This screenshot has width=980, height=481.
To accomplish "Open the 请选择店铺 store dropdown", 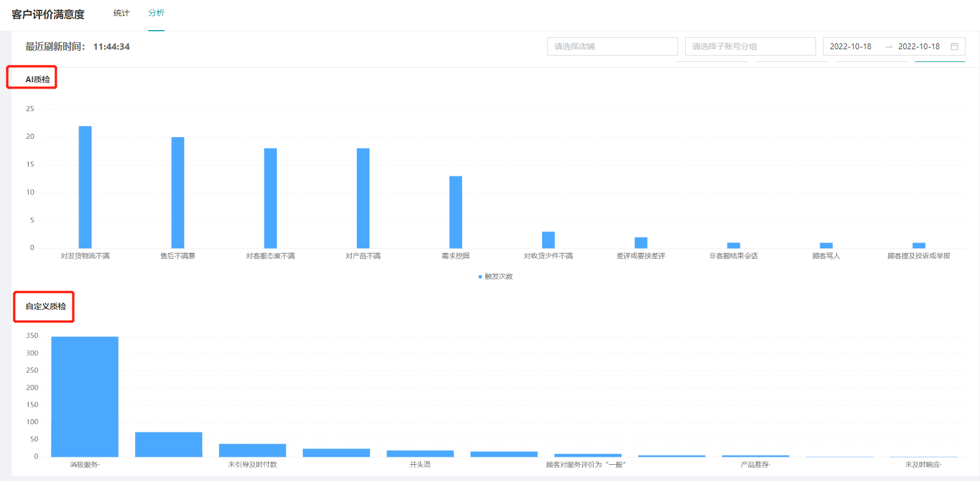I will (x=612, y=46).
